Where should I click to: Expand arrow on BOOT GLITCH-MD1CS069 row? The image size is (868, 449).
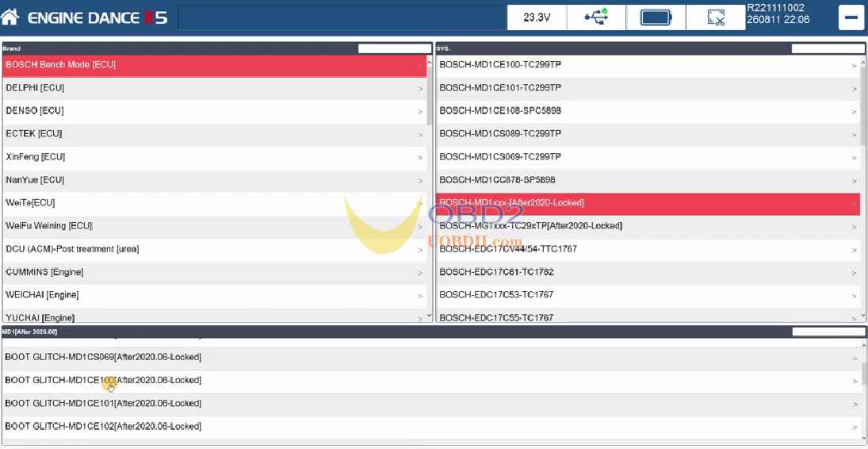tap(855, 358)
